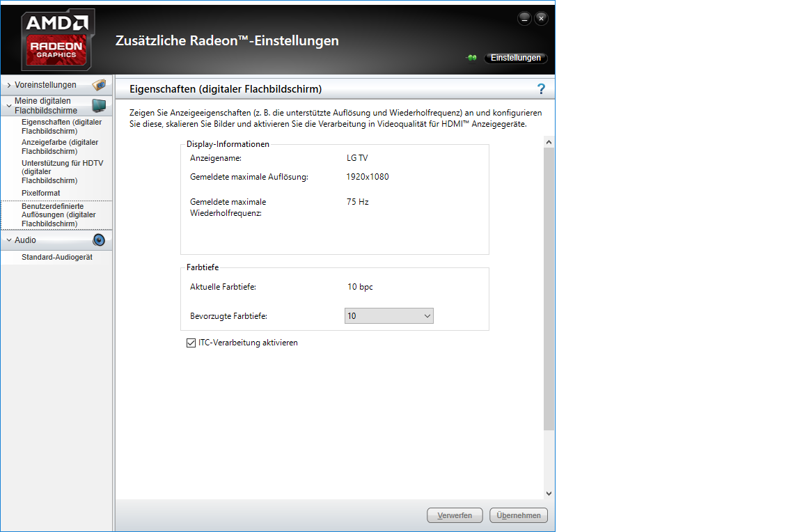
Task: Collapse the Audio section
Action: pos(8,240)
